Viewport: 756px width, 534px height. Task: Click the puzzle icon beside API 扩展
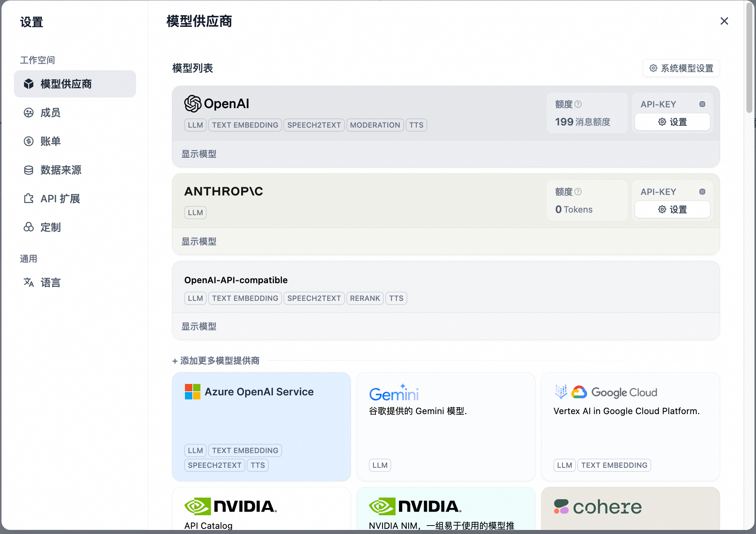click(29, 199)
